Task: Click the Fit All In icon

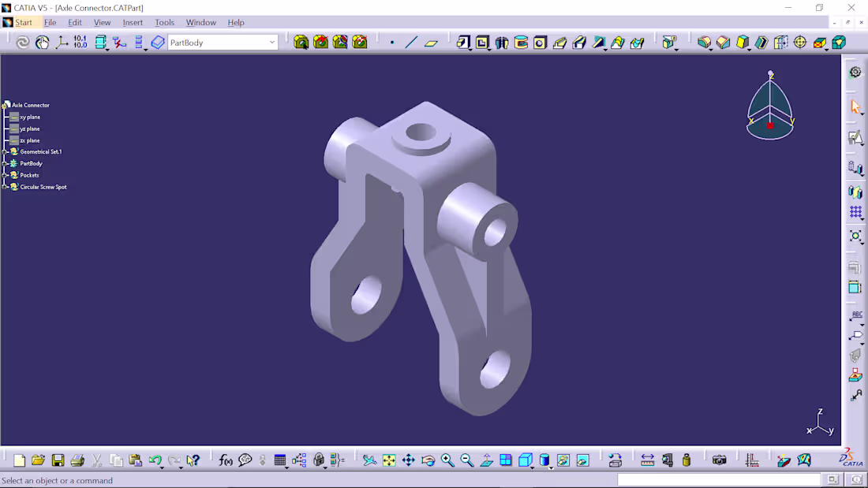Action: pos(389,460)
